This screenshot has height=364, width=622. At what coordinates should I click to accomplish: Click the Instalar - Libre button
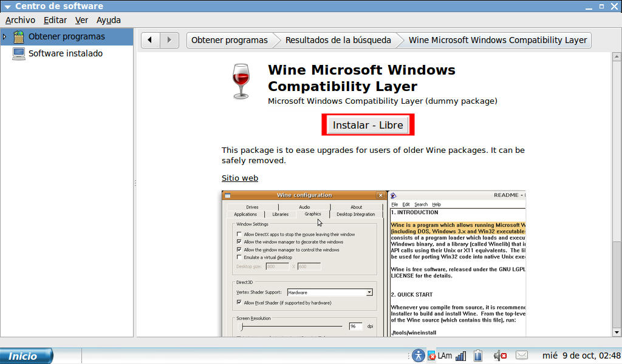(367, 125)
